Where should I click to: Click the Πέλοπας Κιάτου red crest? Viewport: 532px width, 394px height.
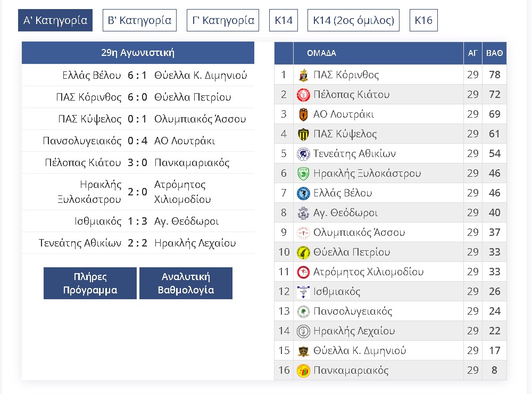pos(303,94)
